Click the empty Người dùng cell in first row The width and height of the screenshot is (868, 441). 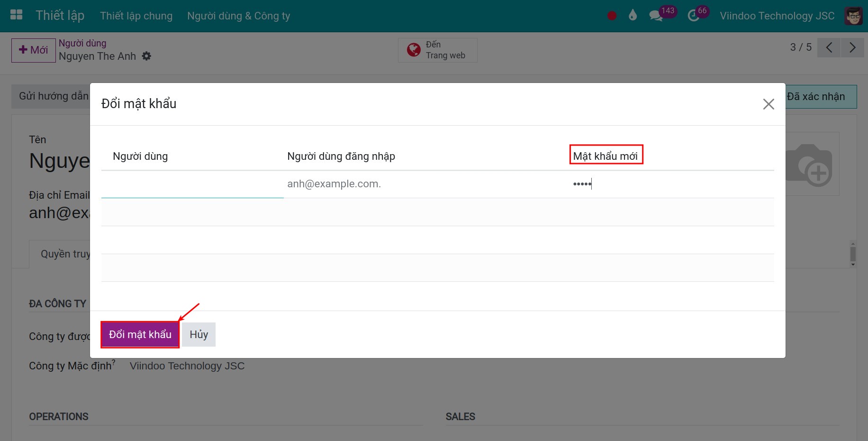coord(192,184)
